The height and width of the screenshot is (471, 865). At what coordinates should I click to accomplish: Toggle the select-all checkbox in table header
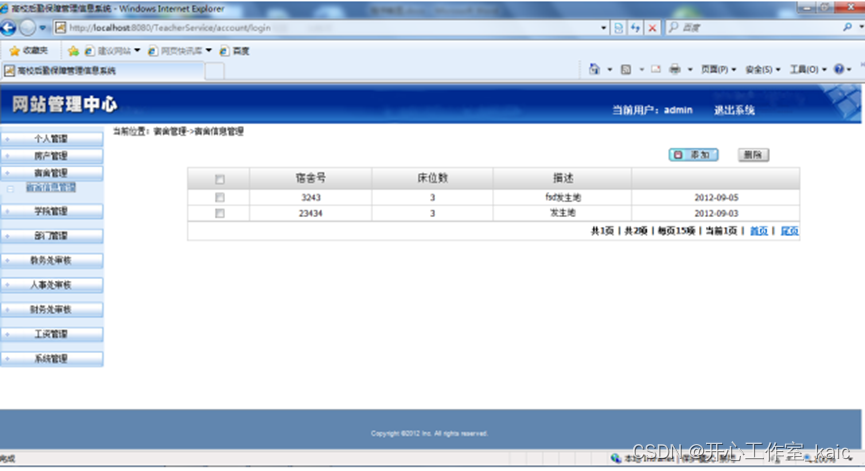click(x=220, y=179)
